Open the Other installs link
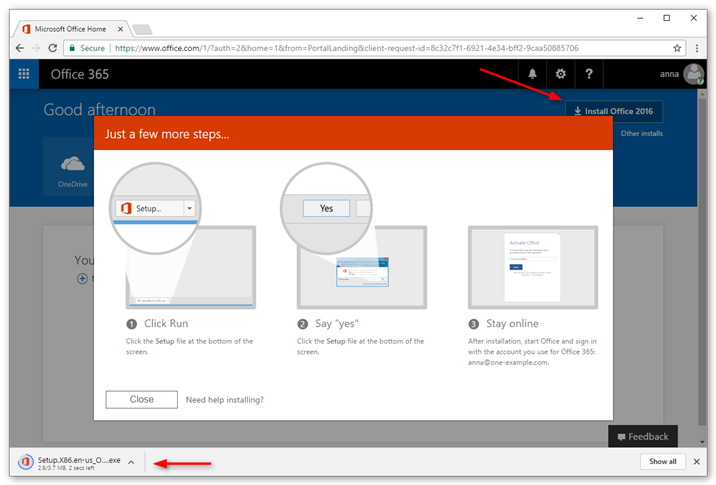The height and width of the screenshot is (485, 716). [x=642, y=133]
